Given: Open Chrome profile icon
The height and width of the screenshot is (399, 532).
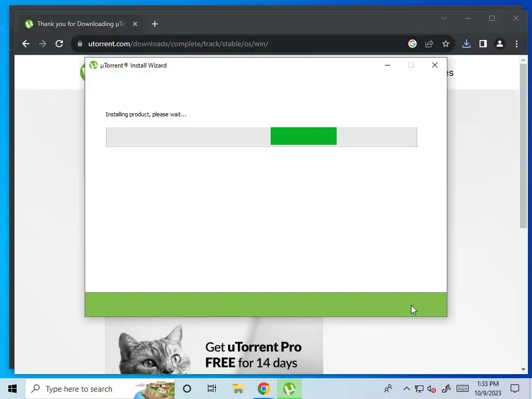Looking at the screenshot, I should click(x=500, y=44).
